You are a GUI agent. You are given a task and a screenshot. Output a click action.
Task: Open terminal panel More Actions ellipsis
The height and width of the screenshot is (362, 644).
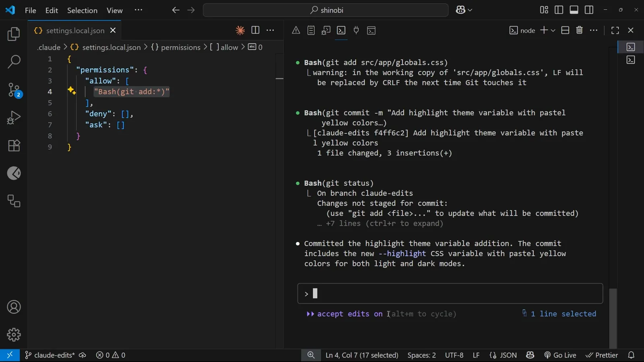point(594,30)
